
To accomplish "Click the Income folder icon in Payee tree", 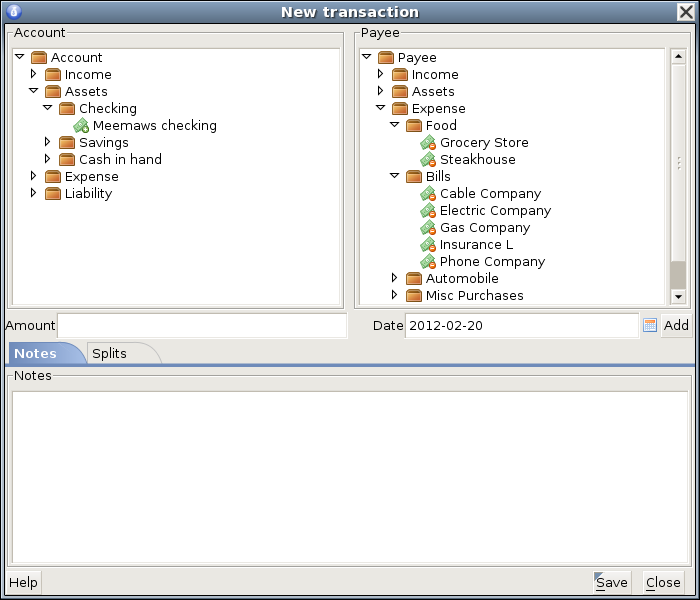I will tap(400, 75).
